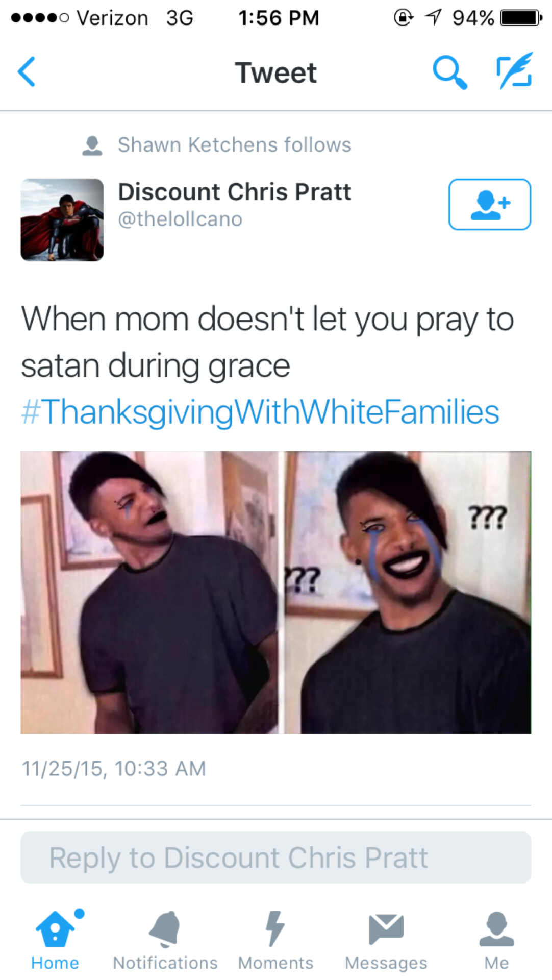Tap the #ThanksgivingWithWhiteFamilies hashtag

click(x=260, y=412)
